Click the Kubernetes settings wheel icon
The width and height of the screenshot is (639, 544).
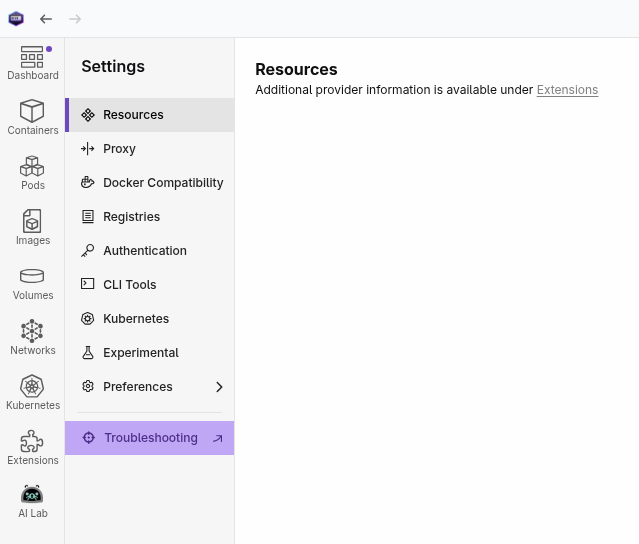tap(88, 318)
